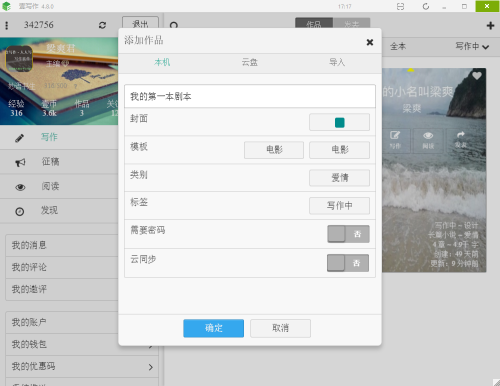This screenshot has width=500, height=386.
Task: Open the 写作中 filter dropdown
Action: click(472, 46)
